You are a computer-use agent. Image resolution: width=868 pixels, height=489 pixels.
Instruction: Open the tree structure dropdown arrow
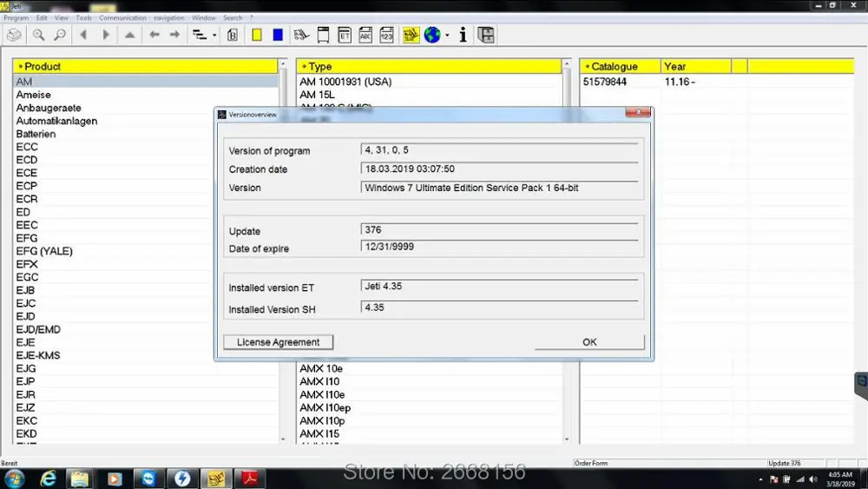click(x=214, y=36)
